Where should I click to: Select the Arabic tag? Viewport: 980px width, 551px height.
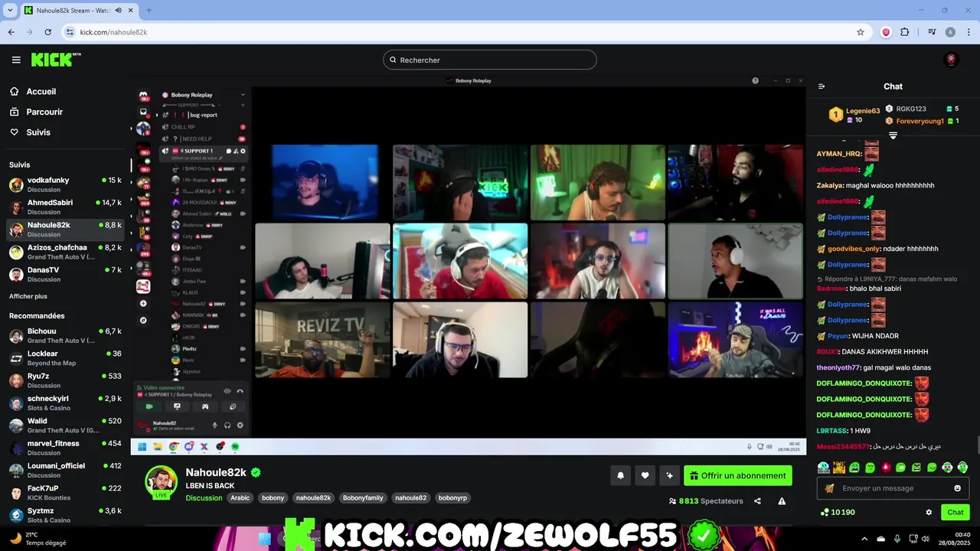click(240, 497)
